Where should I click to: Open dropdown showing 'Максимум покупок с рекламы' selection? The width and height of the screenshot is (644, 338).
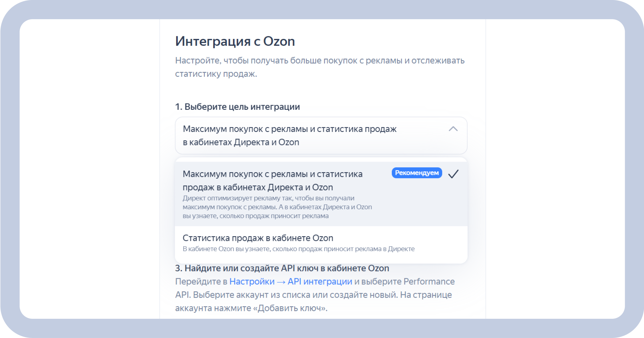click(x=321, y=135)
